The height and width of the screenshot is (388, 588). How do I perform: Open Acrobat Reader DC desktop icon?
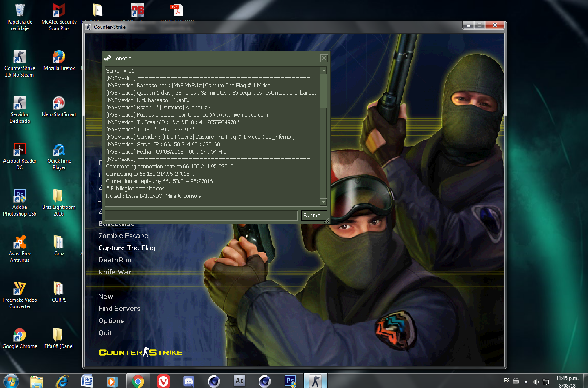click(20, 156)
